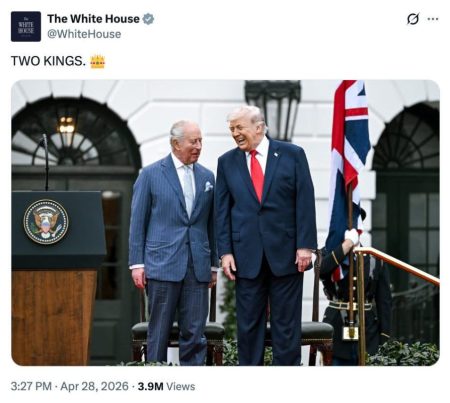Click the white-gloved hand holding flagpole
Viewport: 450px width, 403px height.
click(352, 236)
